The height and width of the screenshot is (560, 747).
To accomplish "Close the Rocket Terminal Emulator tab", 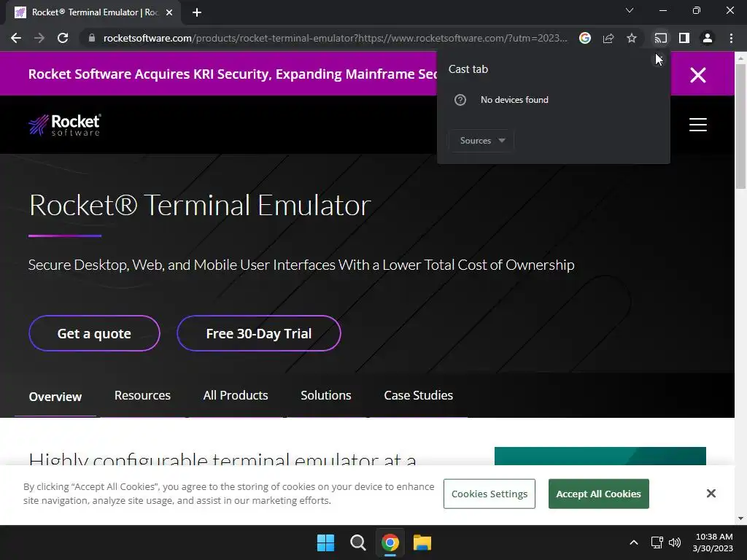I will 169,12.
